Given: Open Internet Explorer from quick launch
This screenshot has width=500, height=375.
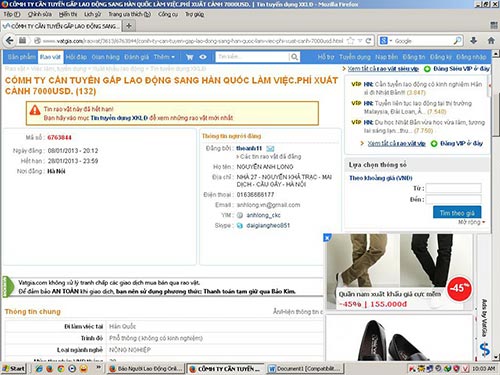Looking at the screenshot, I should click(x=39, y=369).
